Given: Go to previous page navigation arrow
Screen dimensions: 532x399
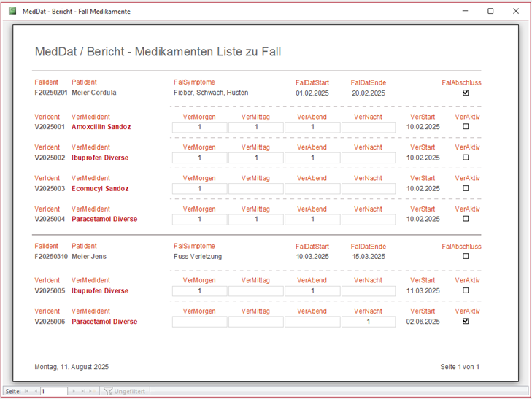Looking at the screenshot, I should click(35, 391).
